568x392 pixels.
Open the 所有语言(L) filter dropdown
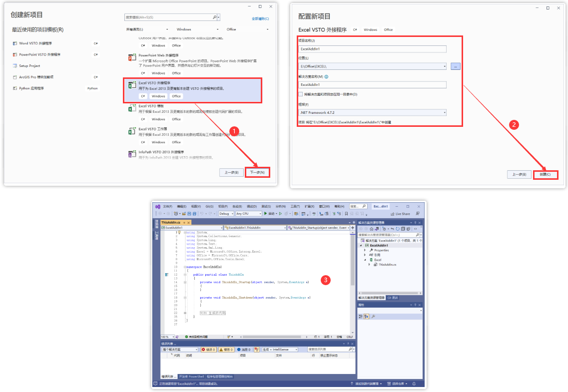click(147, 29)
